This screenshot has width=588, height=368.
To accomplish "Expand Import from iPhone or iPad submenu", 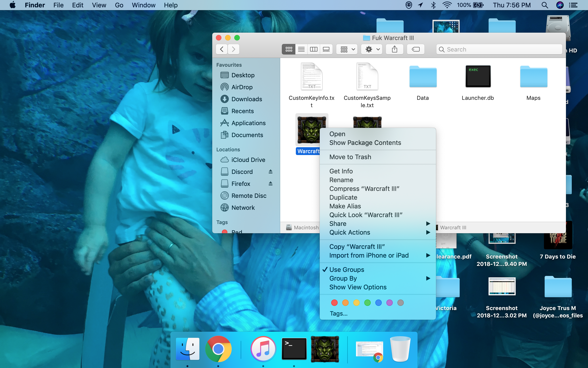I will (378, 255).
